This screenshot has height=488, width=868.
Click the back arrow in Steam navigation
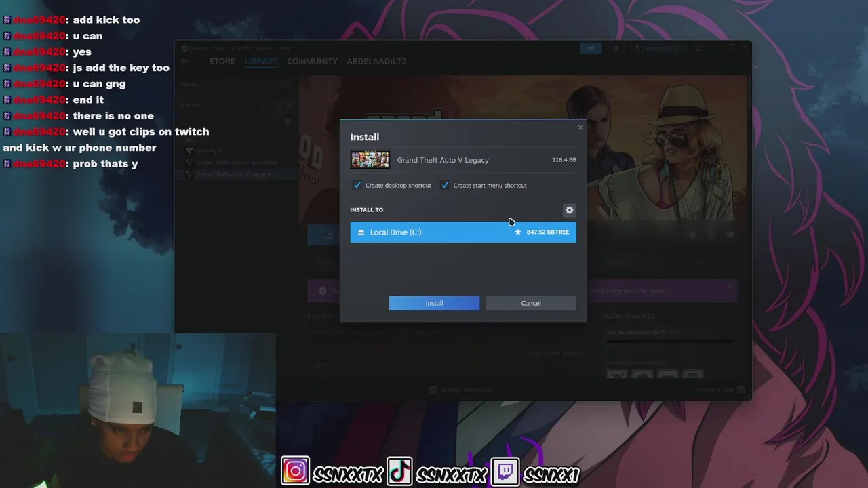click(185, 61)
